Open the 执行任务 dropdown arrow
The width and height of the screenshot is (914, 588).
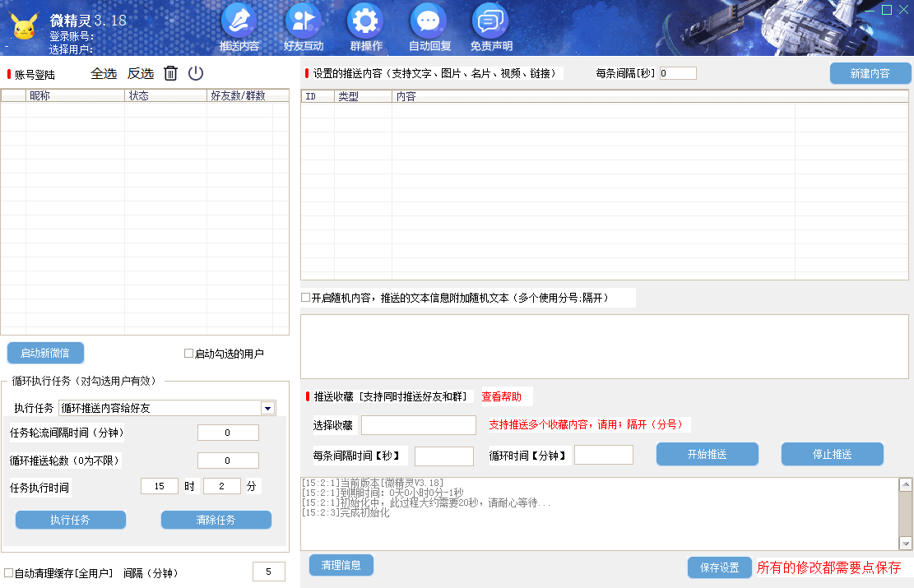pos(267,408)
